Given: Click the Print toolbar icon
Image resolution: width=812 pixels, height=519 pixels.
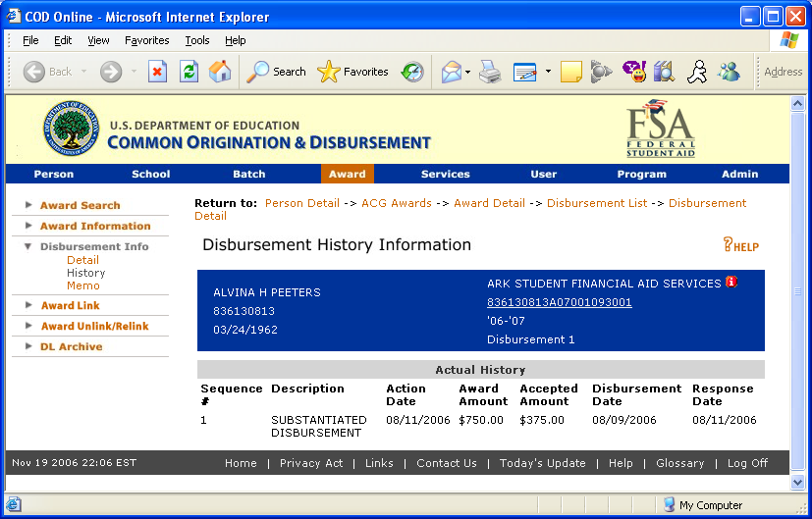Looking at the screenshot, I should (490, 72).
